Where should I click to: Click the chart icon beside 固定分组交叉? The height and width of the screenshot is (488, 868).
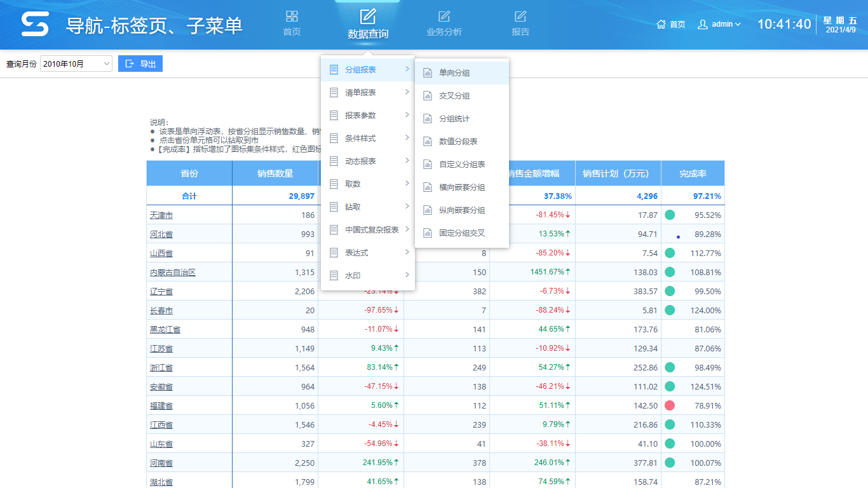click(x=428, y=233)
